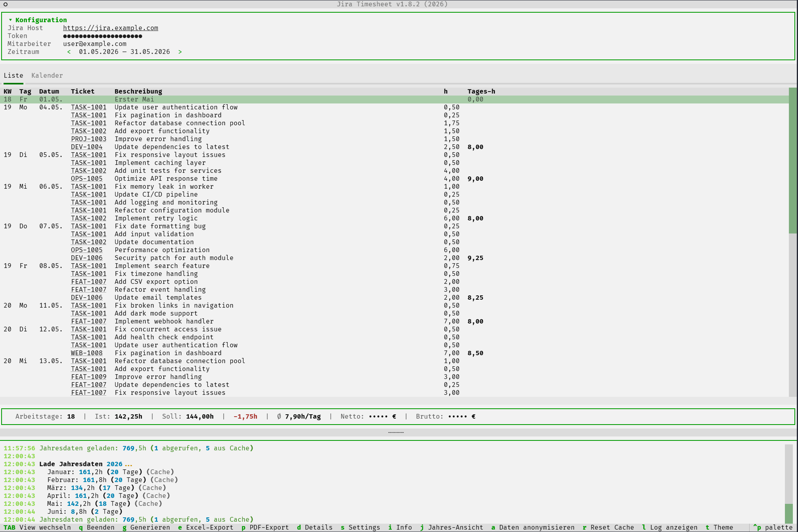The image size is (798, 532).
Task: Open ticket FEAT-1007 Implement webhook handler
Action: (x=89, y=321)
